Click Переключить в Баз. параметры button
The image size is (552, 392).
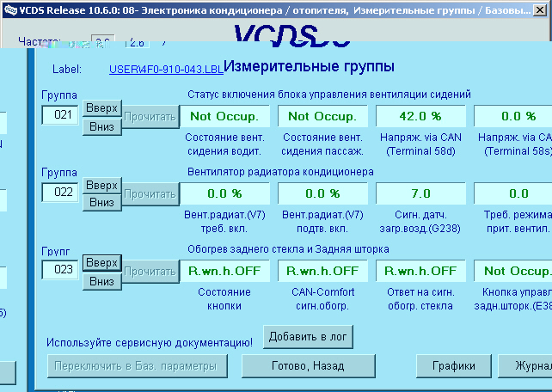point(138,366)
